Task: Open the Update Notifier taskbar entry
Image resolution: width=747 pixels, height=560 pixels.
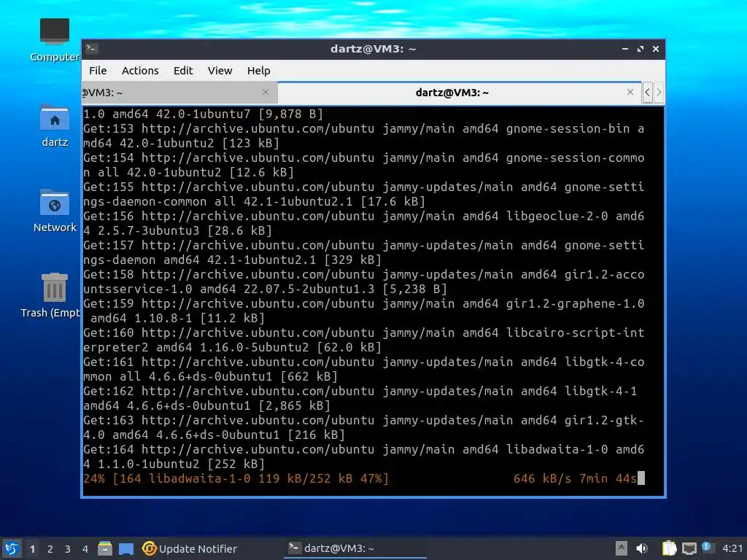Action: click(190, 548)
